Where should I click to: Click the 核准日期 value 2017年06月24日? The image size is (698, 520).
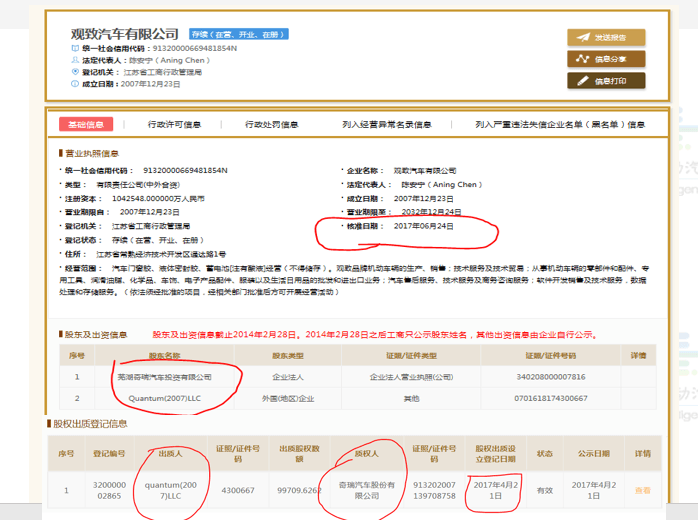tap(423, 226)
